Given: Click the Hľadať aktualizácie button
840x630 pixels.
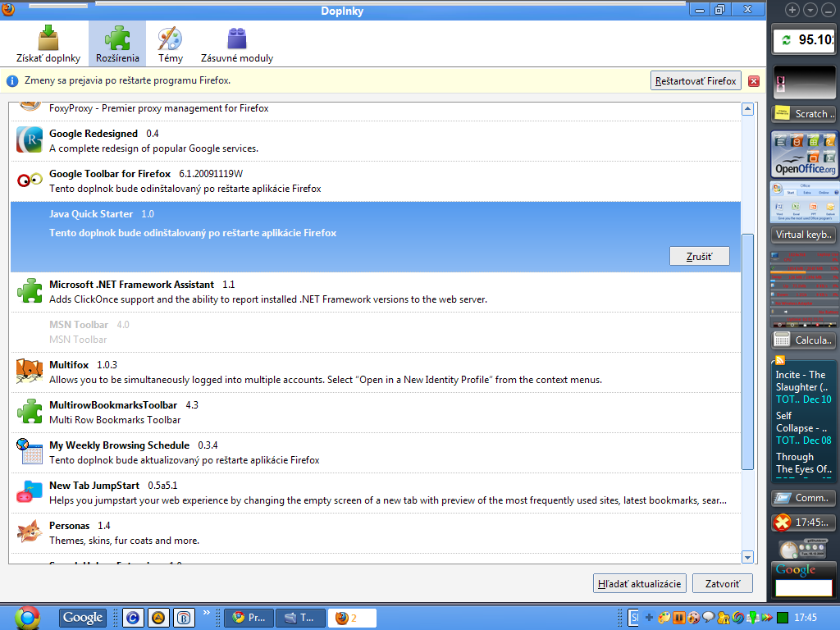Looking at the screenshot, I should 639,583.
